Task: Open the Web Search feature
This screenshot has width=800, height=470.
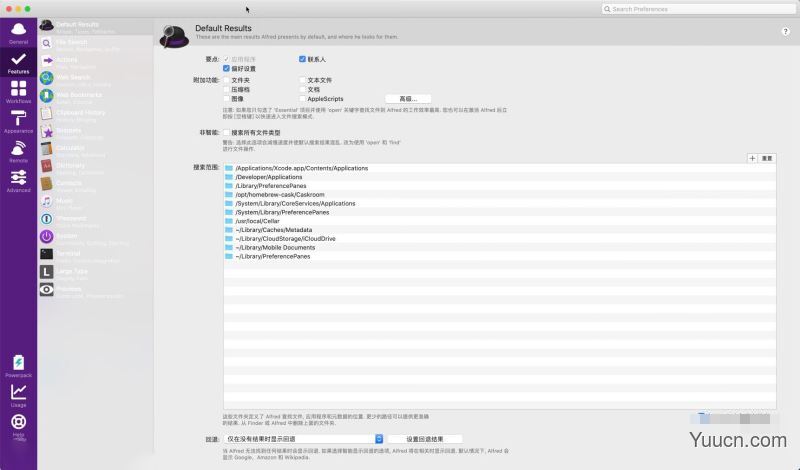Action: (95, 80)
